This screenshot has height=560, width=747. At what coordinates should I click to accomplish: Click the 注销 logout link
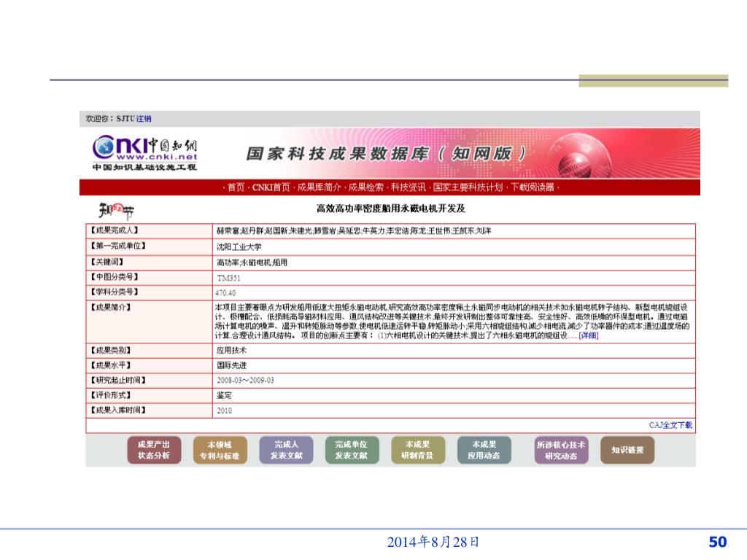click(144, 119)
